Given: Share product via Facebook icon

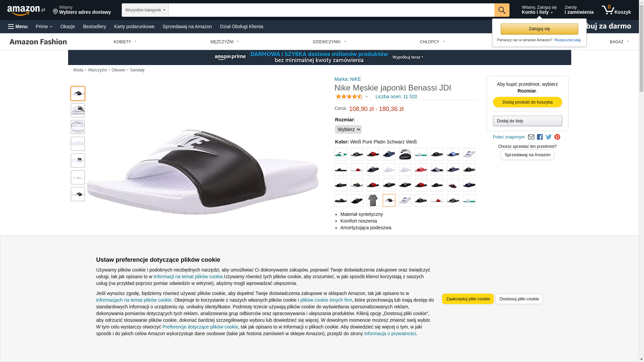Looking at the screenshot, I should [540, 137].
